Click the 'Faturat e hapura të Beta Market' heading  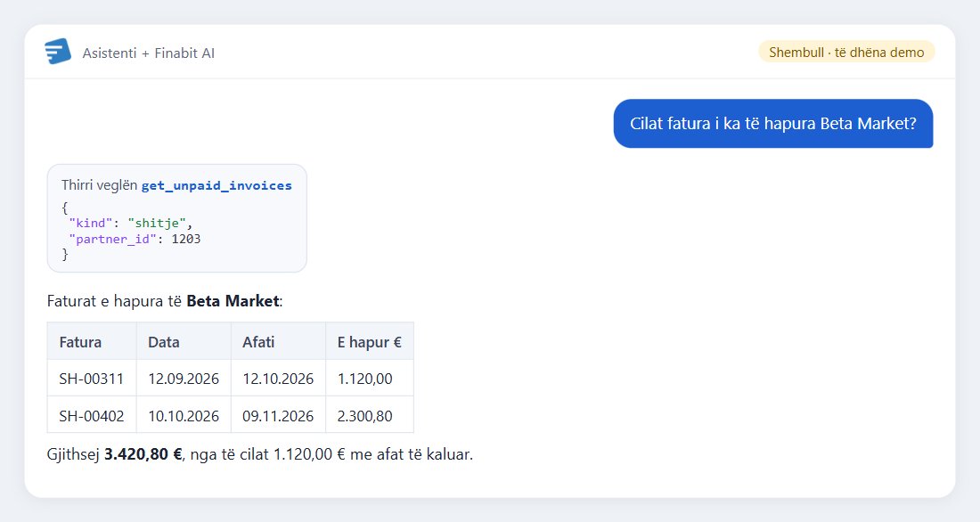[165, 301]
